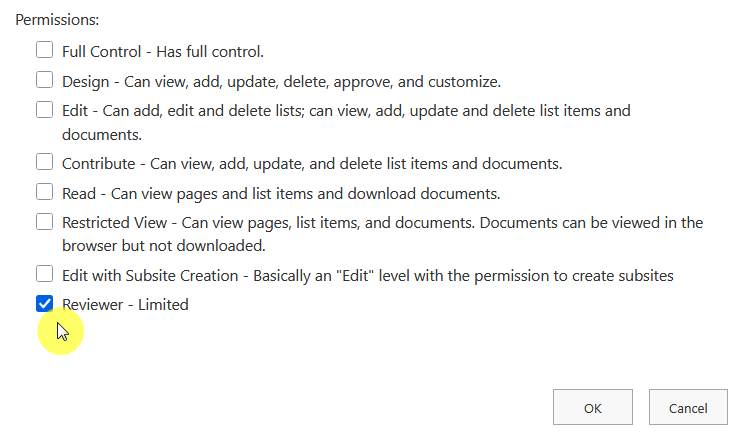This screenshot has height=448, width=752.
Task: Check the Read permission checkbox
Action: [x=45, y=192]
